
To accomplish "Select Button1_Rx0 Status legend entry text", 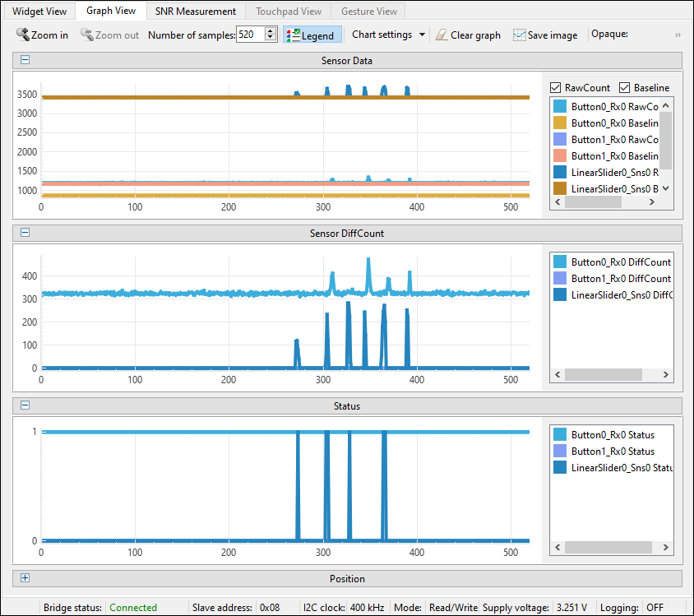I will click(613, 451).
